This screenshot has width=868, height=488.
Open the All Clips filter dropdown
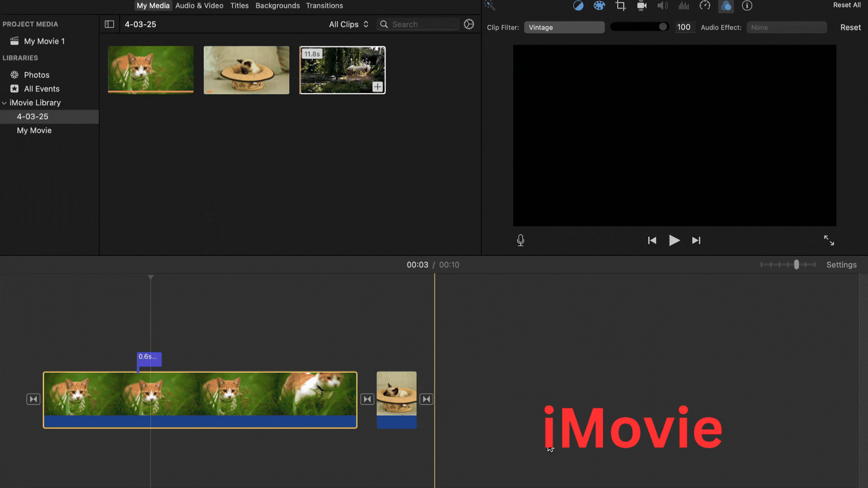click(349, 24)
